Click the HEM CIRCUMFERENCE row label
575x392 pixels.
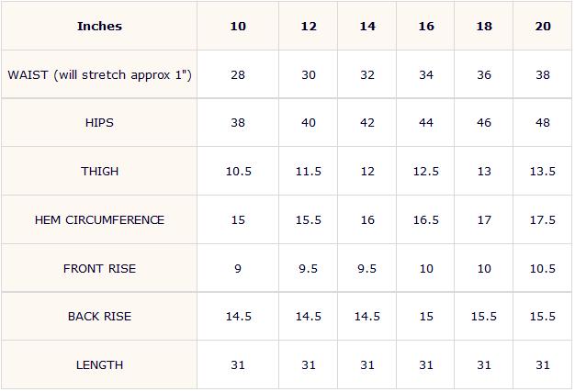99,219
